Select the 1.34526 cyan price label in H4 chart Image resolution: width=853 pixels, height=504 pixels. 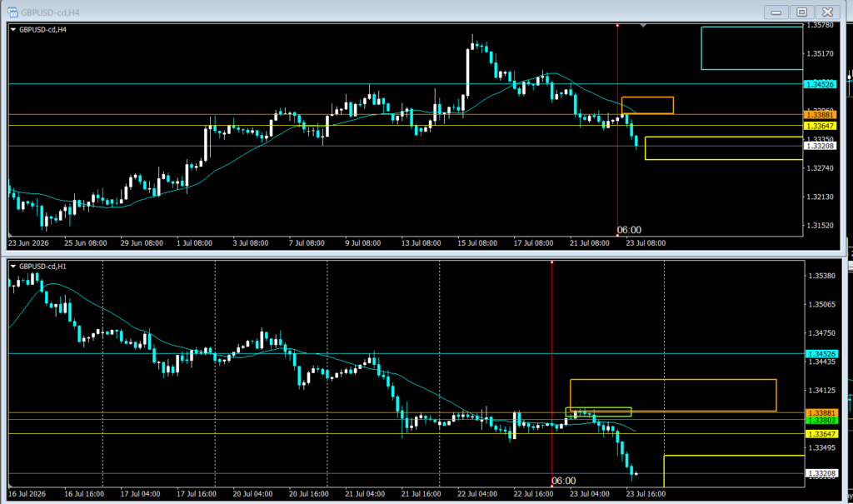click(820, 84)
